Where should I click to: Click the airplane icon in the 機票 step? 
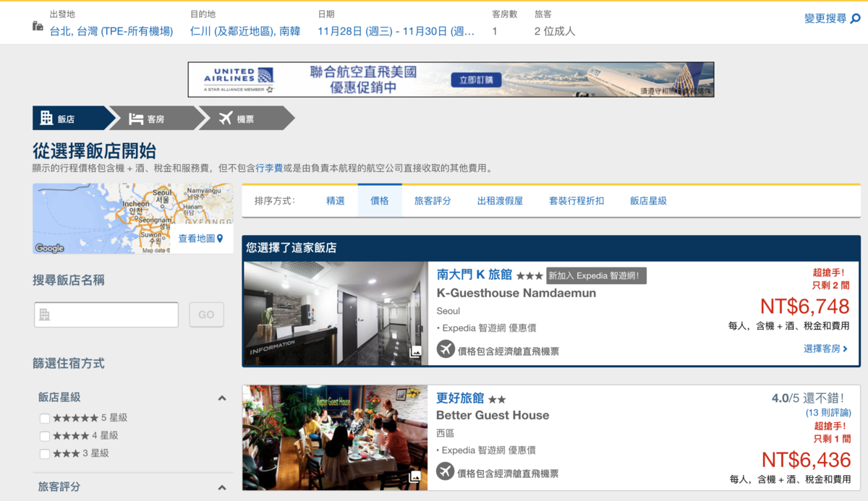click(225, 119)
